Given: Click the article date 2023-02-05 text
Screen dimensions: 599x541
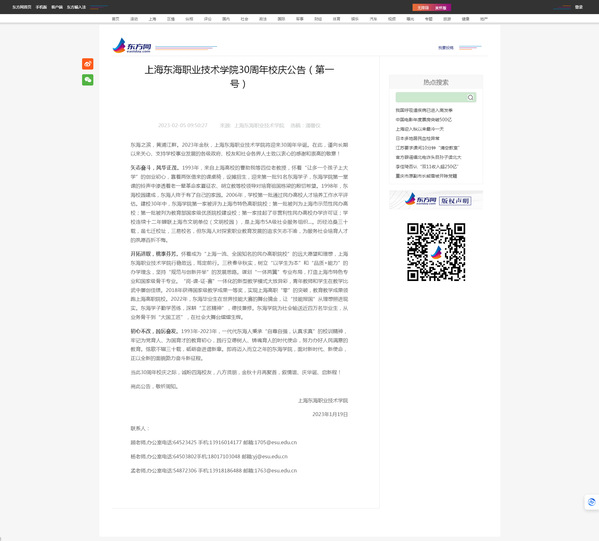Looking at the screenshot, I should 183,125.
